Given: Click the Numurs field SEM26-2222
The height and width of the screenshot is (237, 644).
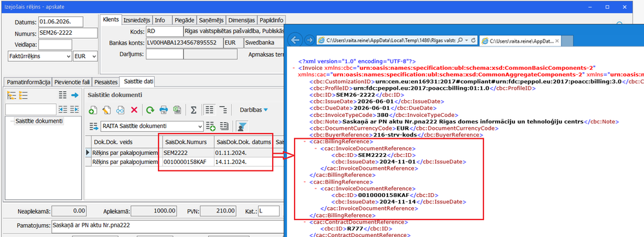Looking at the screenshot, I should [x=68, y=33].
